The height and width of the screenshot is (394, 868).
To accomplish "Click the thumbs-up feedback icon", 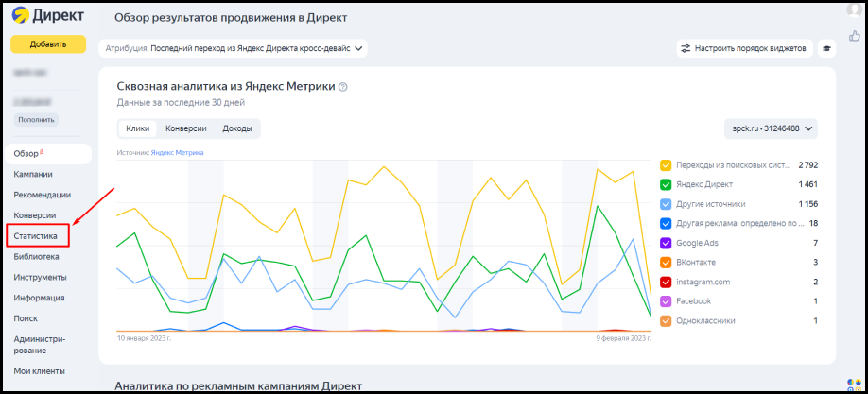I will (854, 36).
